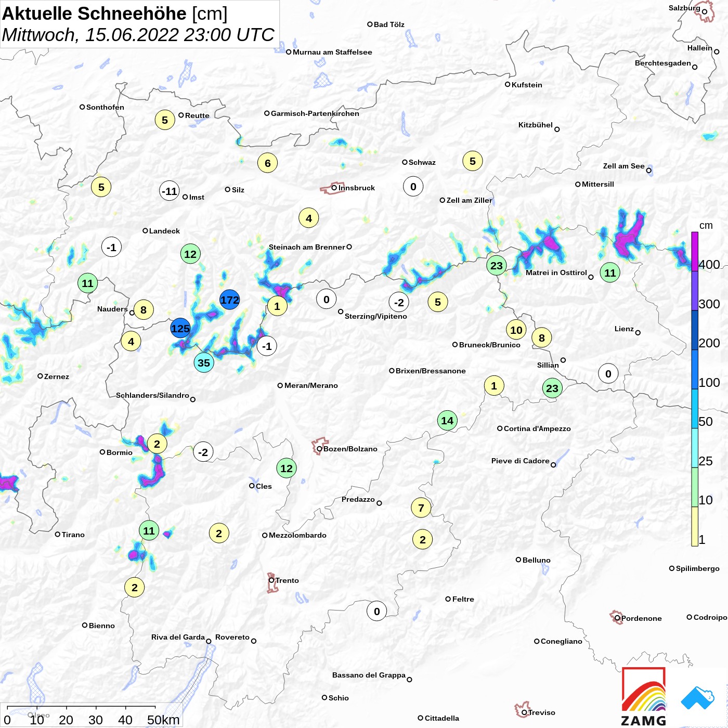Viewport: 728px width, 728px height.
Task: Click the blue snowy mountain logo
Action: (x=698, y=698)
